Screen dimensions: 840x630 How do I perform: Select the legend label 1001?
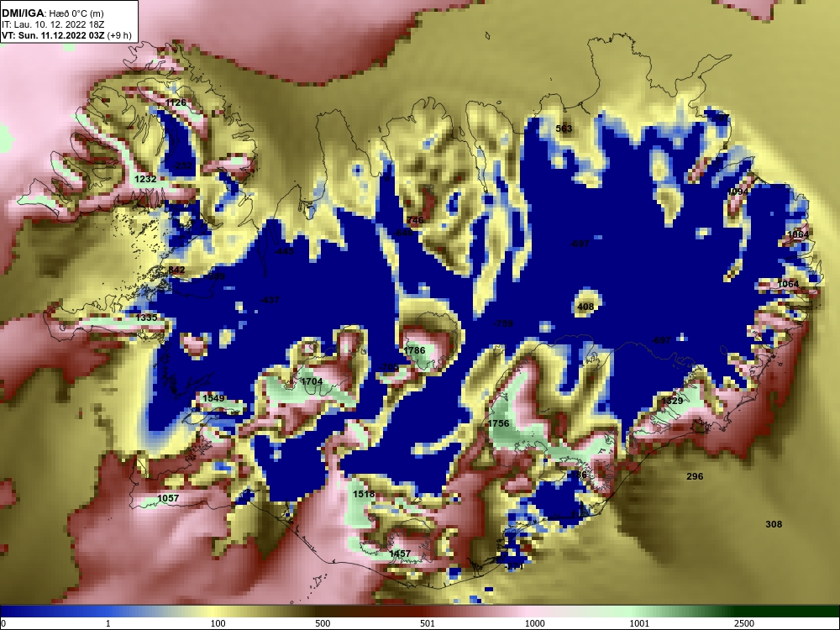tap(639, 623)
